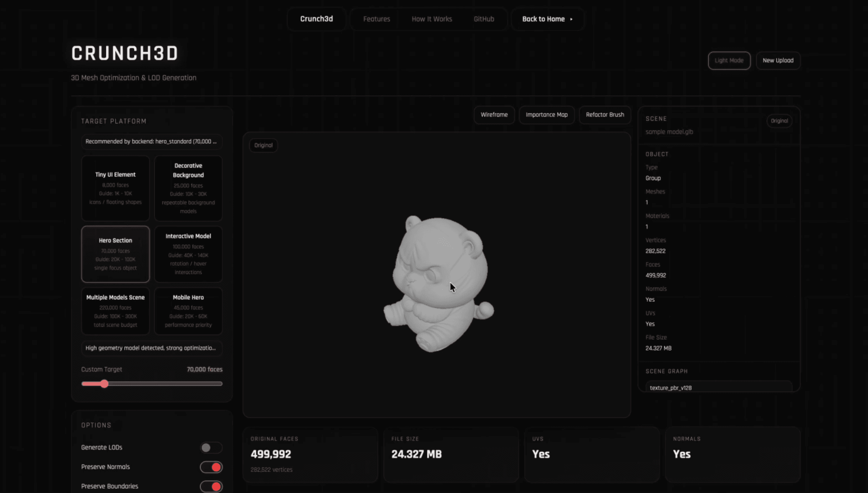Select texture_pbr_v128 in scene graph
The image size is (868, 493).
point(719,387)
